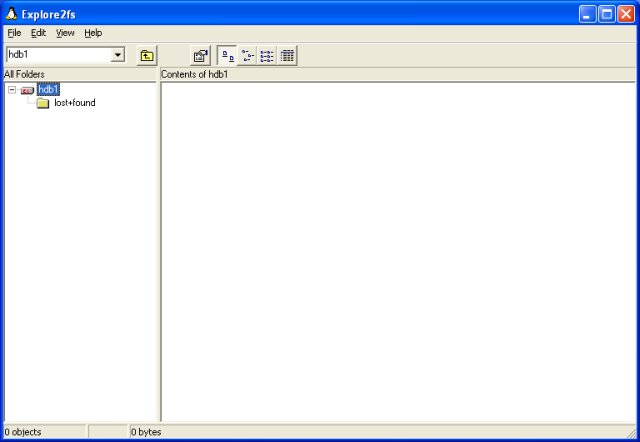640x442 pixels.
Task: Select hdb1 in the folder tree
Action: [x=48, y=89]
